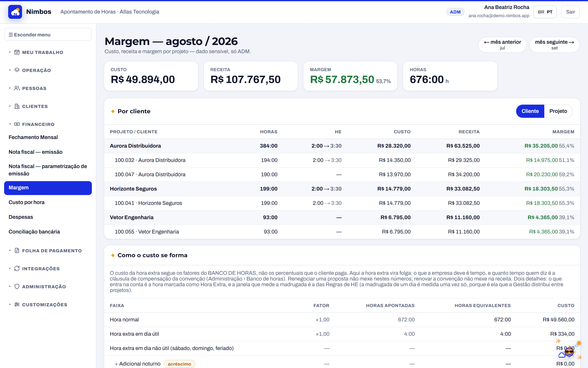The width and height of the screenshot is (588, 368).
Task: Click the Clientes building icon
Action: point(17,106)
